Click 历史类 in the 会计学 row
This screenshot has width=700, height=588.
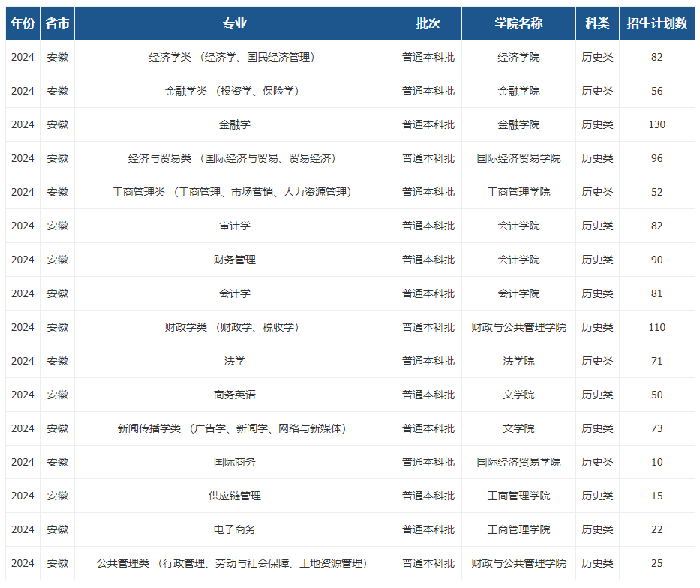click(597, 293)
